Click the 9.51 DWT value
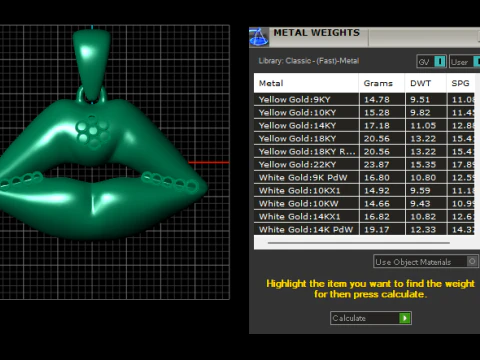 (420, 99)
